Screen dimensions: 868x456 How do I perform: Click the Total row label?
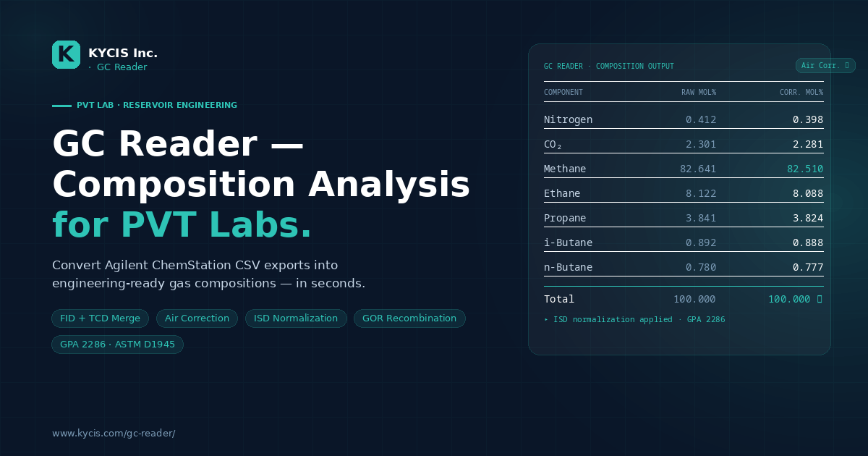559,299
